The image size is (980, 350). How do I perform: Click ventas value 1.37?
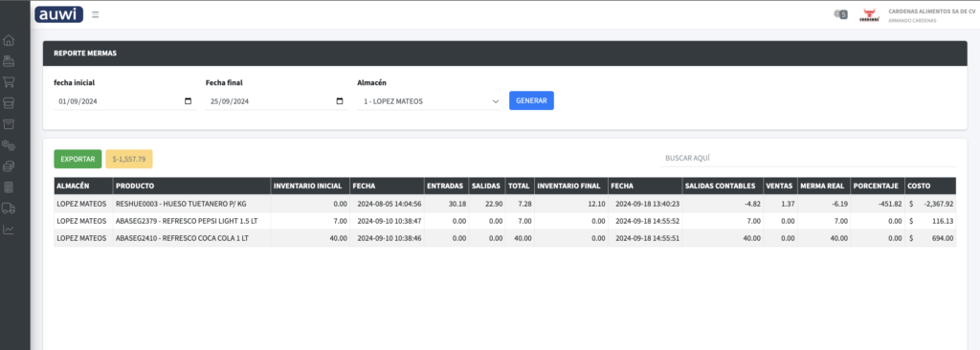click(788, 204)
